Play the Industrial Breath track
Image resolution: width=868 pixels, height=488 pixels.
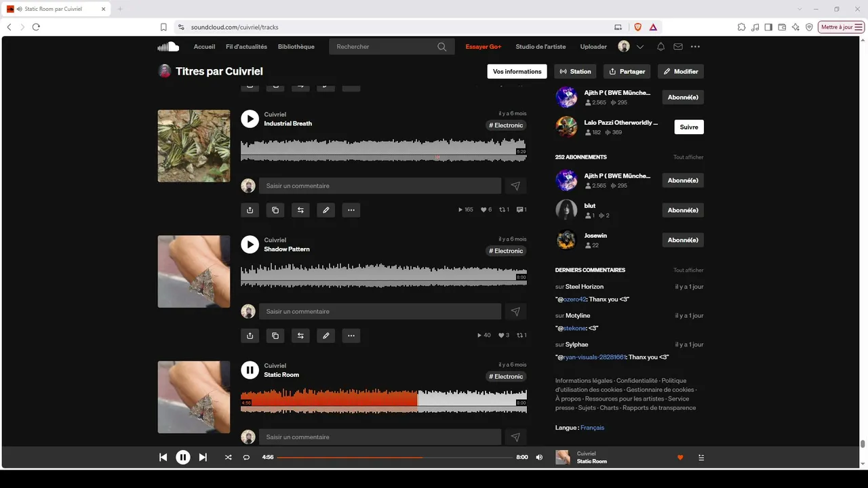point(250,119)
